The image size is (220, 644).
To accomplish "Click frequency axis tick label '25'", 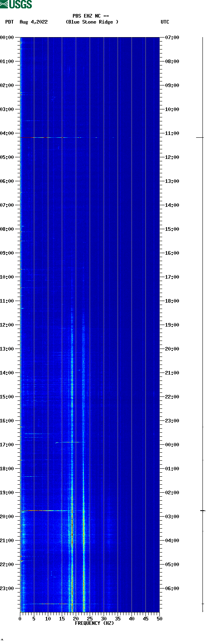I will pyautogui.click(x=90, y=619).
